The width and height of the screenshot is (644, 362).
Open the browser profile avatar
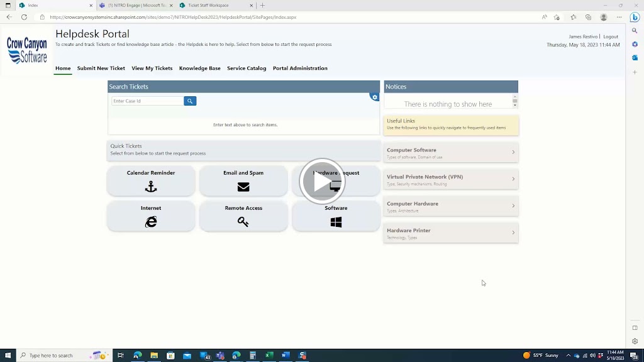tap(603, 17)
